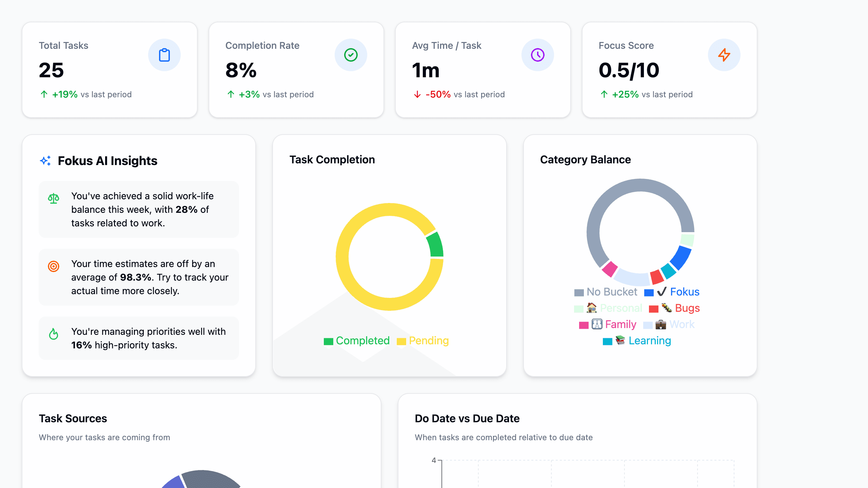Click the green checkmark icon on Completion Rate card
Image resolution: width=868 pixels, height=488 pixels.
351,55
